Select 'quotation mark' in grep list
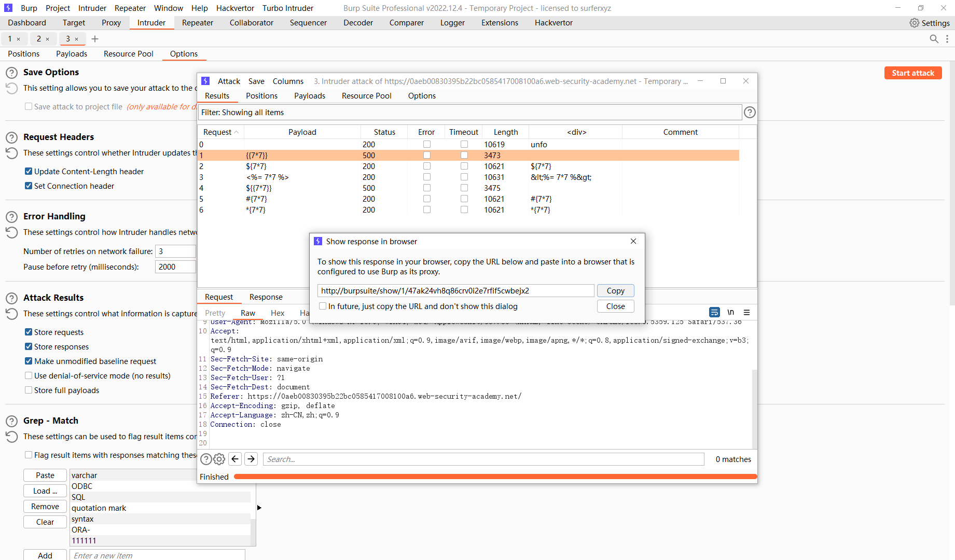Image resolution: width=955 pixels, height=560 pixels. tap(160, 508)
